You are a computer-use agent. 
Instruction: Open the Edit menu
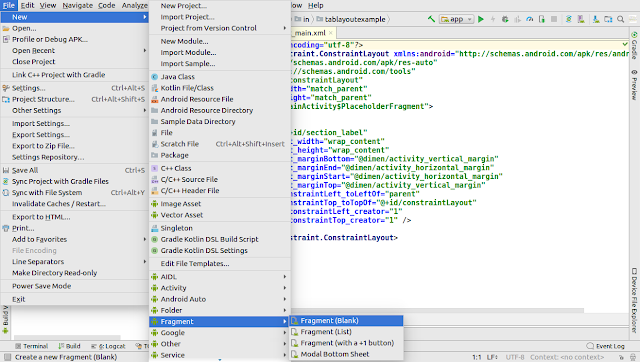(27, 5)
